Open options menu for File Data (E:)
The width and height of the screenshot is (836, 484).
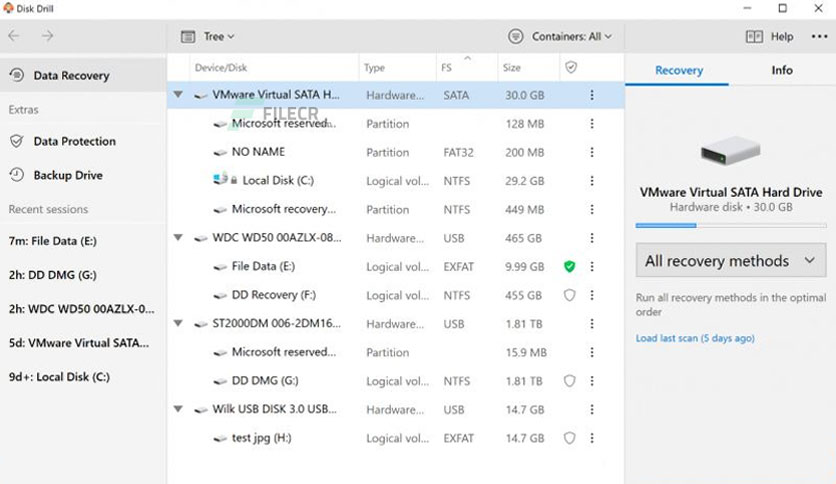pos(592,267)
